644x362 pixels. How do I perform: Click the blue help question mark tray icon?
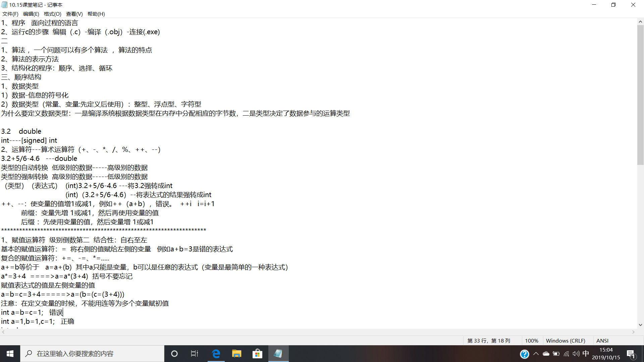524,354
